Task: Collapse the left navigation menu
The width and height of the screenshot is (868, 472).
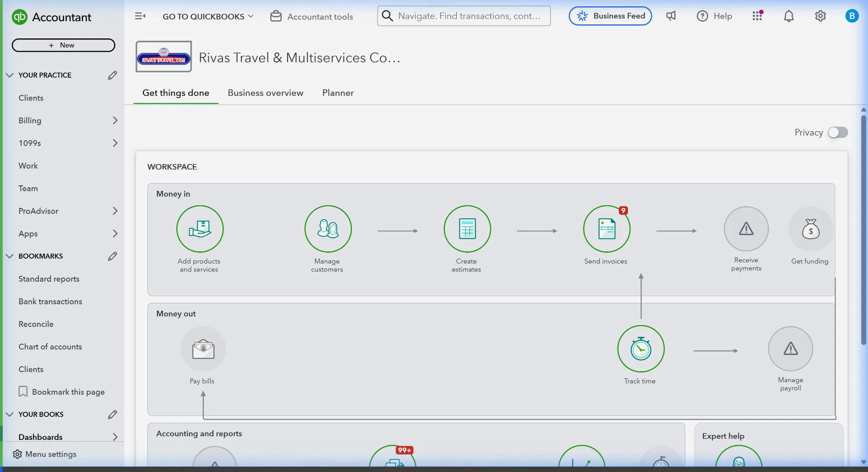Action: click(x=140, y=16)
